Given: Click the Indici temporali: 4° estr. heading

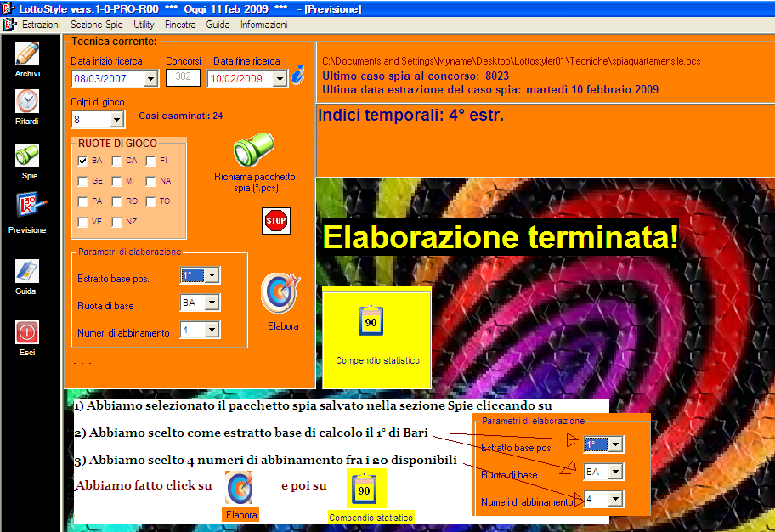Looking at the screenshot, I should pyautogui.click(x=410, y=116).
